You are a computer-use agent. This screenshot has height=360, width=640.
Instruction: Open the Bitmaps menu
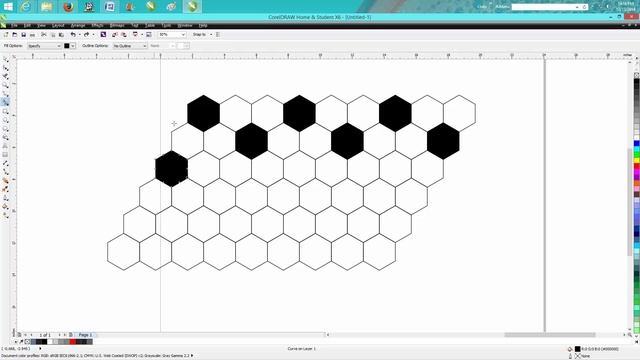click(x=117, y=25)
